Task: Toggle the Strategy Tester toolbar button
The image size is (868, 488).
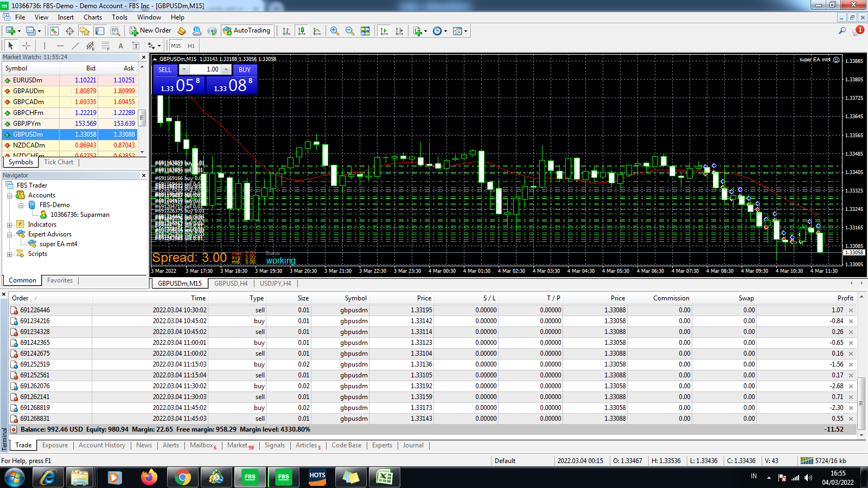Action: 115,31
